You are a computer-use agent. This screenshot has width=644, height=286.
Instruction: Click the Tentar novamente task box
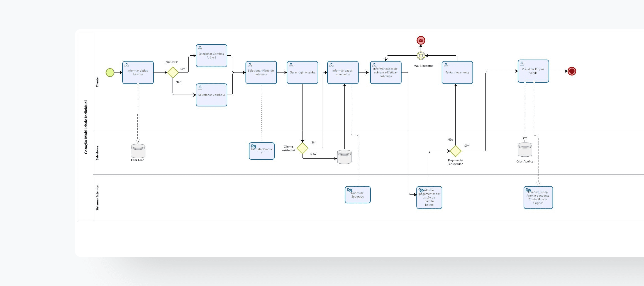coord(457,72)
